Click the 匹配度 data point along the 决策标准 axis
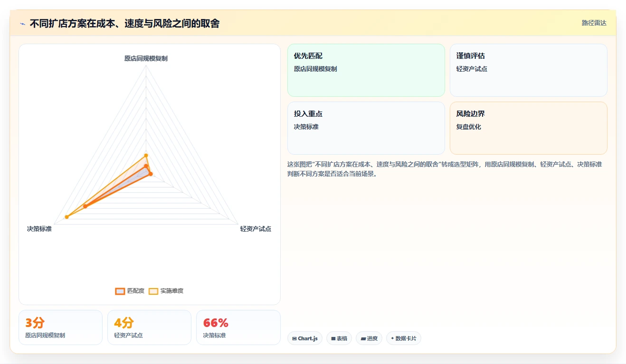Screen dimensions: 626x364 [x=85, y=206]
